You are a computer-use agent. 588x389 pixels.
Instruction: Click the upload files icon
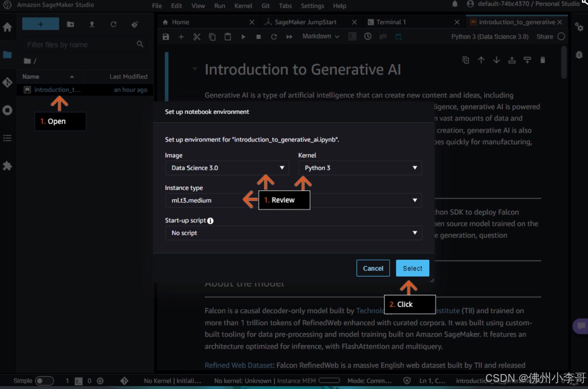[92, 24]
